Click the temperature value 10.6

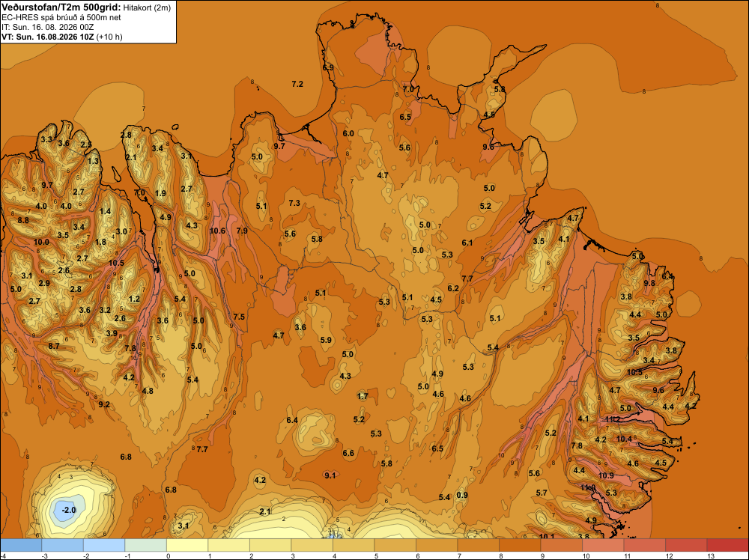point(217,231)
